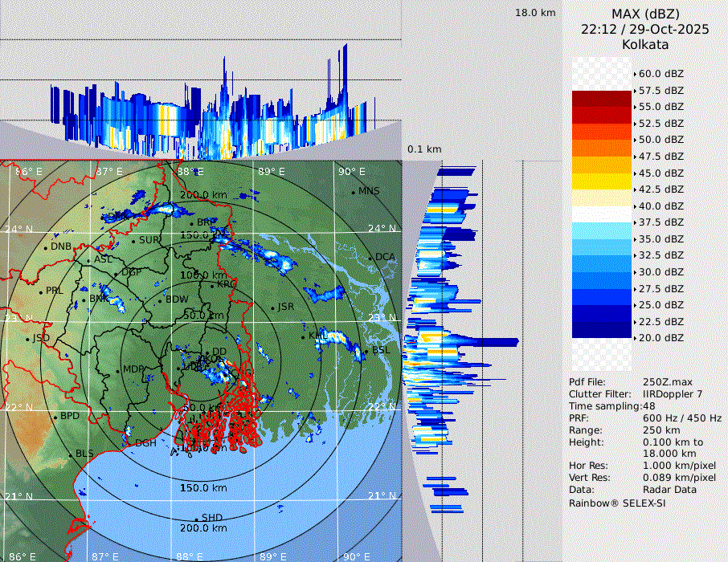Click the JSR station point
Image resolution: width=728 pixels, height=562 pixels.
(x=272, y=308)
